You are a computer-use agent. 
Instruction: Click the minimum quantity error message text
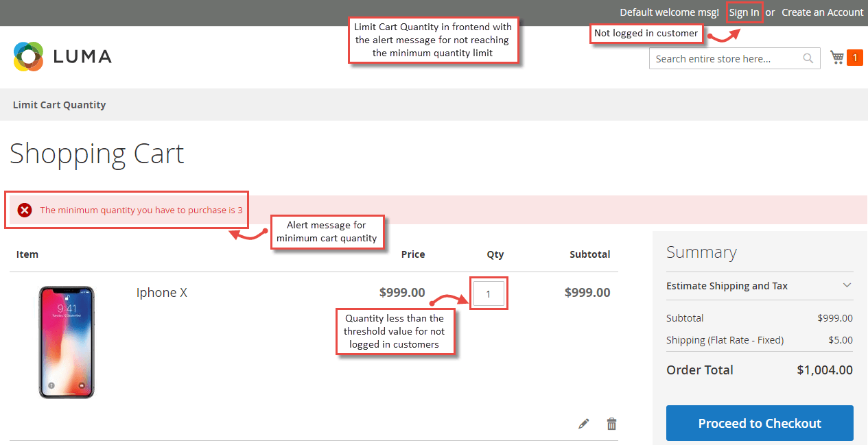[141, 210]
